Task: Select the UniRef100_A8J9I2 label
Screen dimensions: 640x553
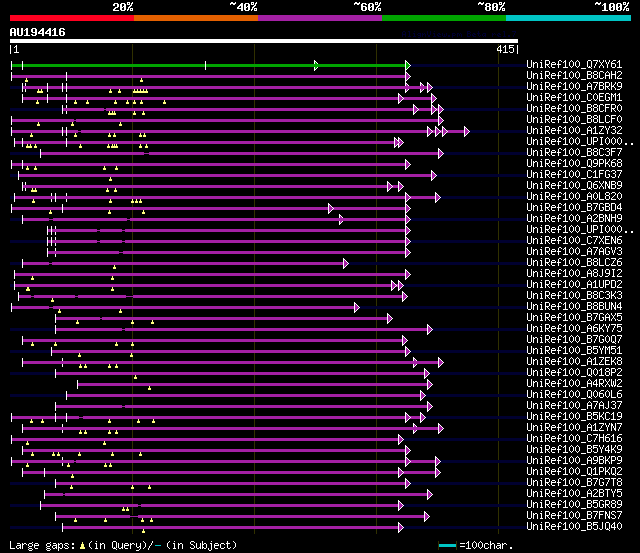Action: (x=574, y=273)
